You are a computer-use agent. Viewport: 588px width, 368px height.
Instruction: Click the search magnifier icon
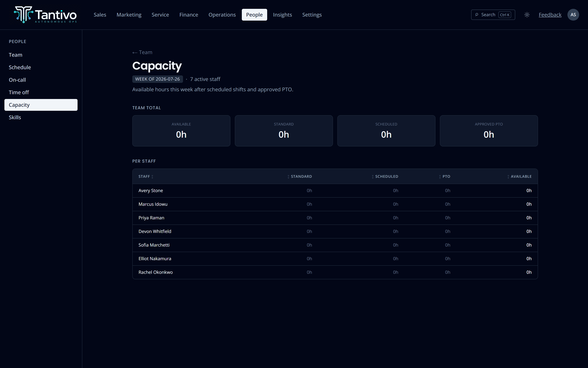point(477,15)
